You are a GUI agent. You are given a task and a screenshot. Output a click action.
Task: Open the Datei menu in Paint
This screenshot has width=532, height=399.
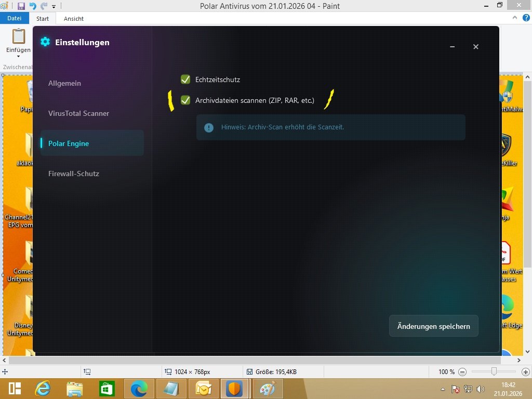click(14, 18)
